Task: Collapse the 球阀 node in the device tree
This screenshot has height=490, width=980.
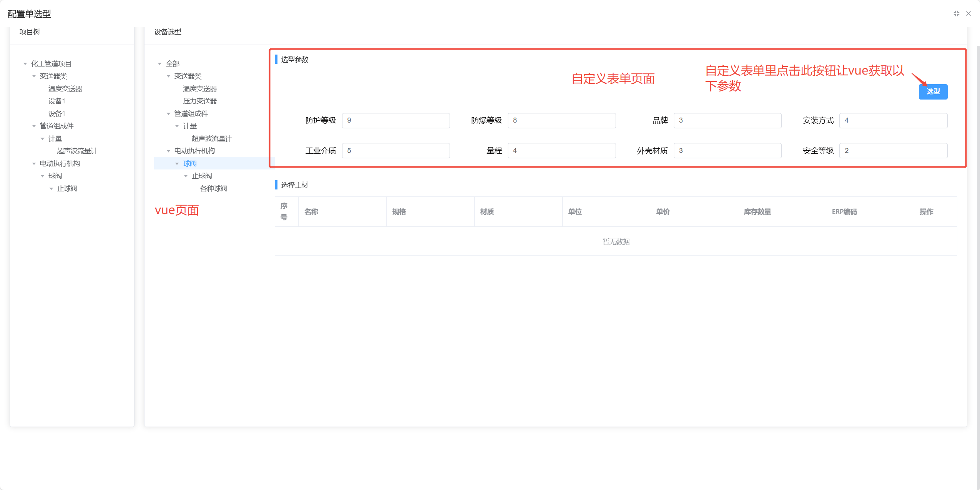Action: point(177,164)
